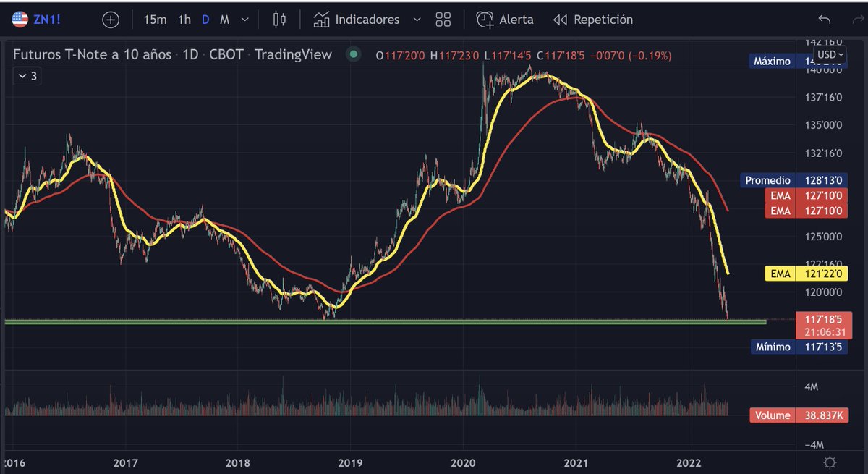The width and height of the screenshot is (868, 474).
Task: Click the current price 117'18'5 label
Action: (x=824, y=318)
